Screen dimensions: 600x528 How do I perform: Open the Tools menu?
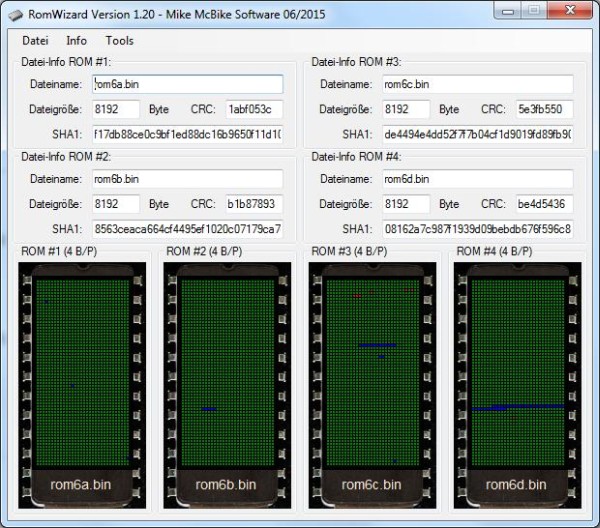click(x=119, y=41)
